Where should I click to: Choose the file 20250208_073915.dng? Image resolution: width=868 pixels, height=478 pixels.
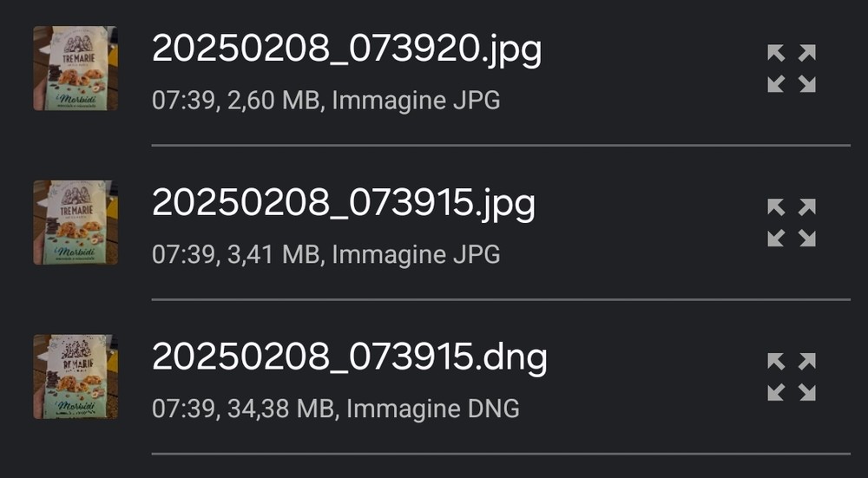click(x=349, y=359)
